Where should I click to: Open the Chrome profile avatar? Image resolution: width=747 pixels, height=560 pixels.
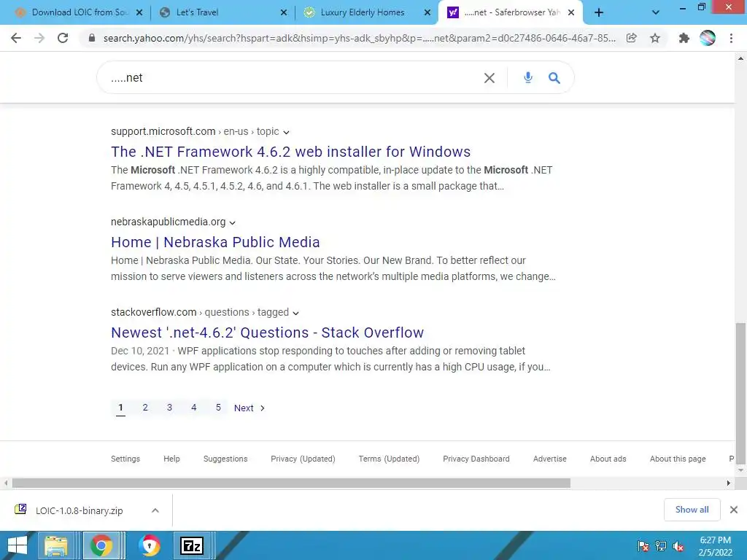(x=708, y=38)
